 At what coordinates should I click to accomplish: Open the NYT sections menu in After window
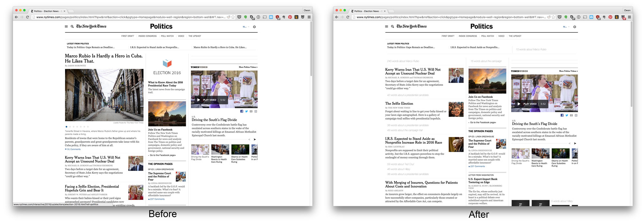[387, 26]
